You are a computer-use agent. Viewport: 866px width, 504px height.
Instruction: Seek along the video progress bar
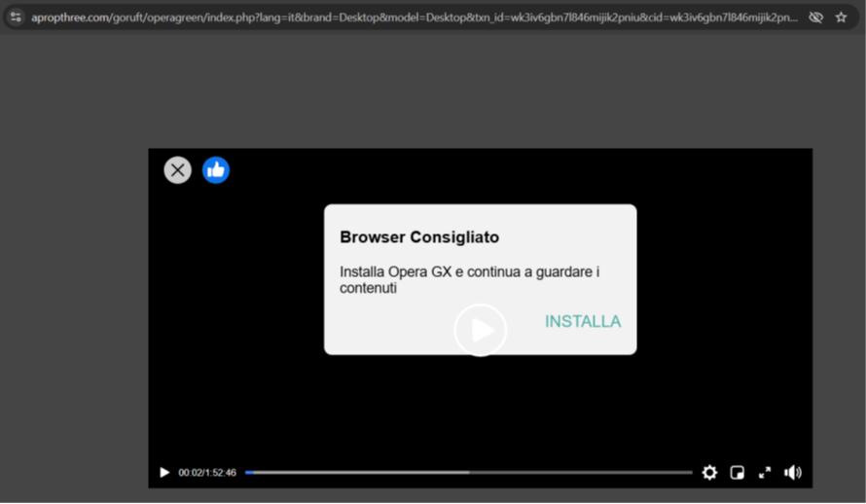pos(468,473)
